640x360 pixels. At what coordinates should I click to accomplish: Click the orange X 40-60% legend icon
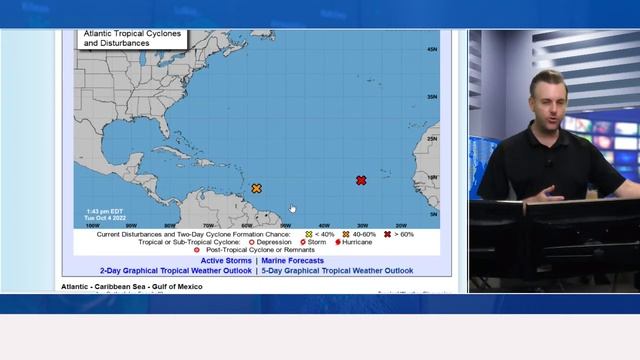pyautogui.click(x=346, y=234)
